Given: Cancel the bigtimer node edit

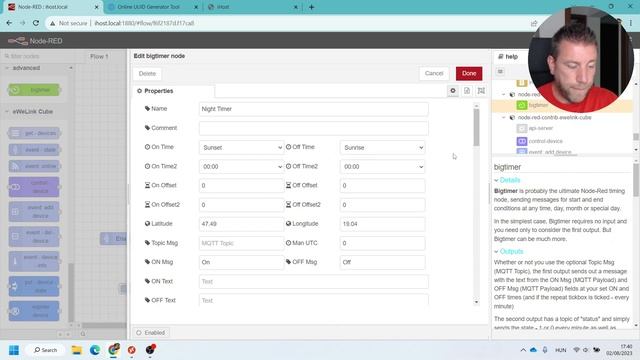Looking at the screenshot, I should (x=433, y=73).
